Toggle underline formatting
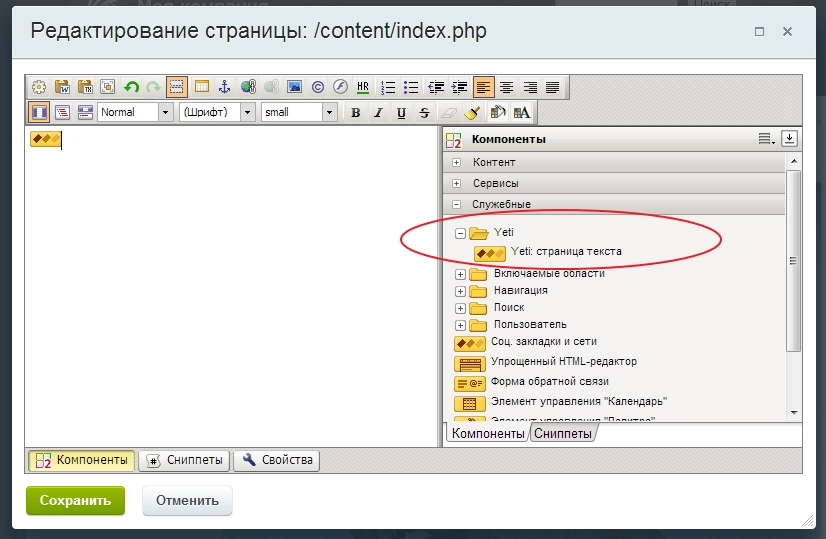Image resolution: width=826 pixels, height=539 pixels. (x=401, y=112)
